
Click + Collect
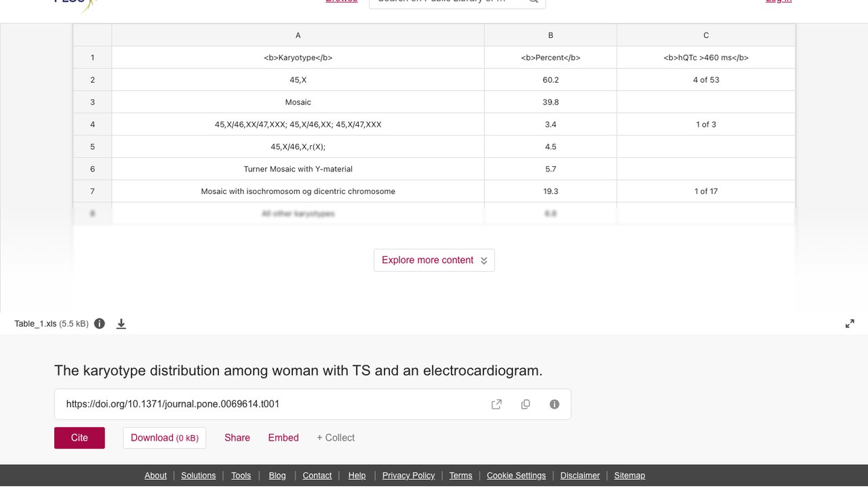[336, 438]
